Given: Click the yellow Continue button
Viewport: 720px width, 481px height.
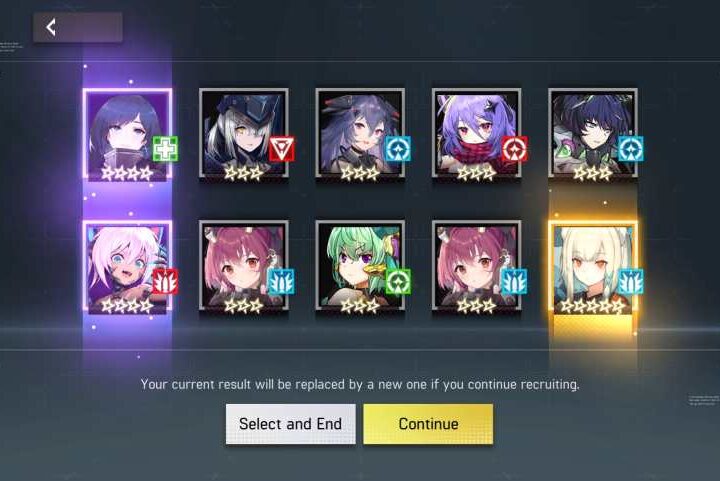Looking at the screenshot, I should coord(428,424).
